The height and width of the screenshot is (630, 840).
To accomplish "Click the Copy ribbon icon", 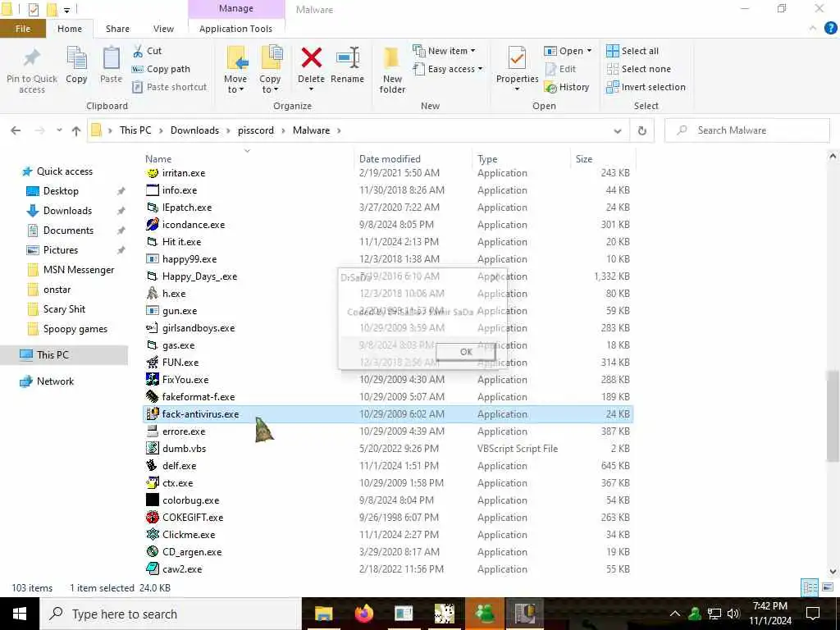I will 76,57.
